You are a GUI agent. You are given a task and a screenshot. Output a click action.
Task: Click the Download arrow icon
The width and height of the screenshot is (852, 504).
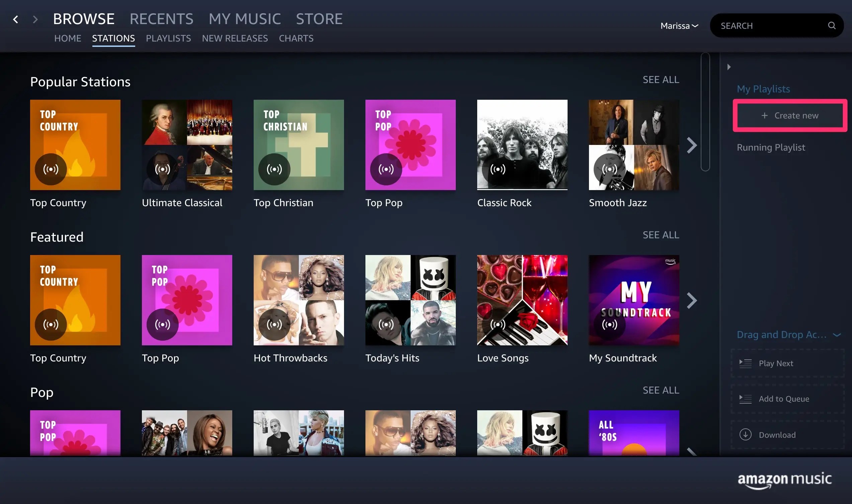pos(745,434)
